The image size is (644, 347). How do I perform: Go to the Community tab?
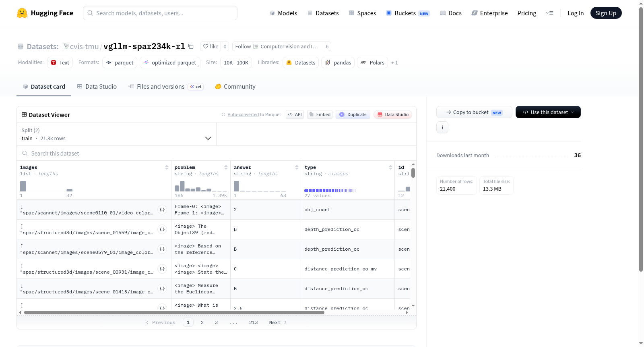coord(235,87)
